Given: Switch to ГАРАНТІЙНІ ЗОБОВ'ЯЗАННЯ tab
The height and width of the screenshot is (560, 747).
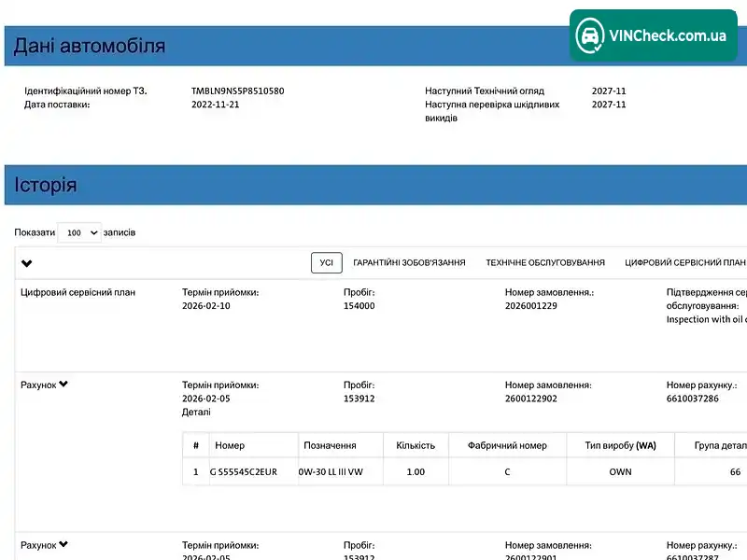Looking at the screenshot, I should [x=409, y=263].
